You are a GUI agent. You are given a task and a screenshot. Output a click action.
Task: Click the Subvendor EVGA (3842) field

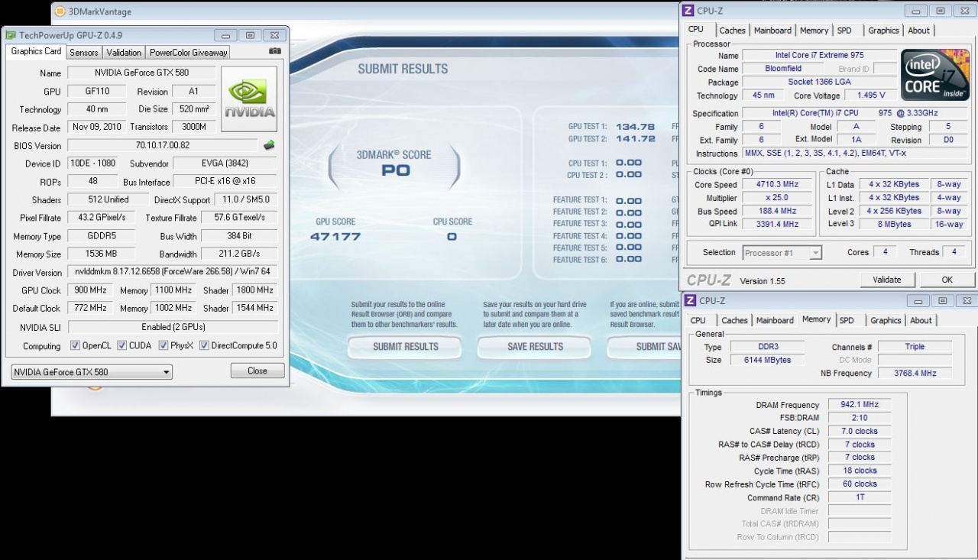click(225, 163)
